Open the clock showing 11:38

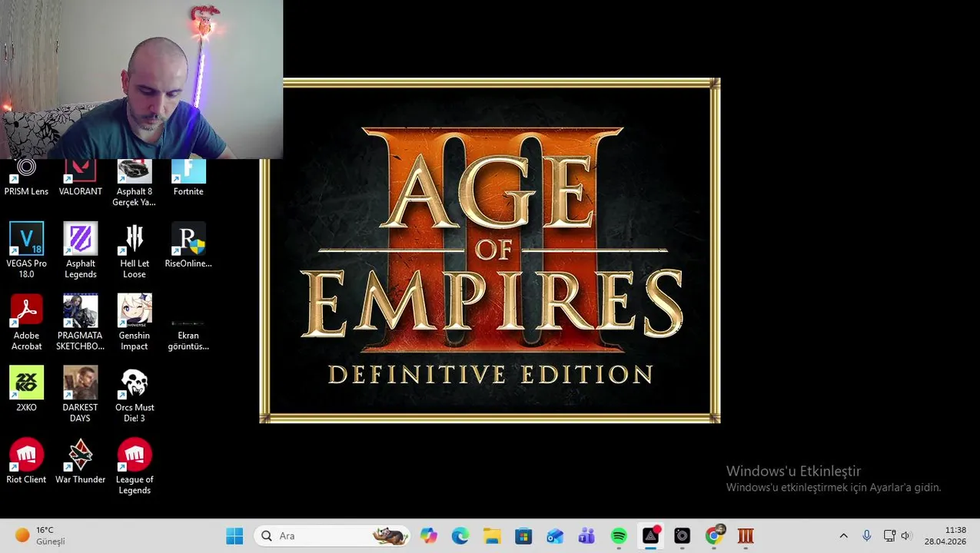coord(945,536)
